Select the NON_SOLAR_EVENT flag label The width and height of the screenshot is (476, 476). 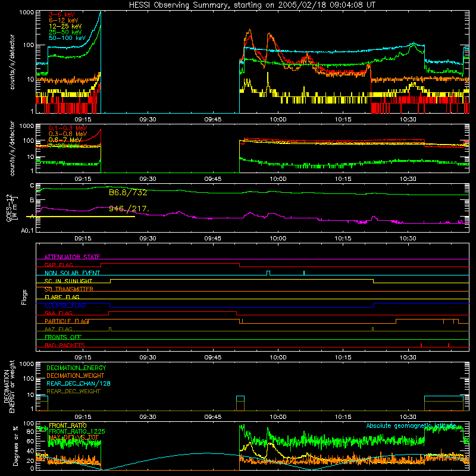(72, 273)
